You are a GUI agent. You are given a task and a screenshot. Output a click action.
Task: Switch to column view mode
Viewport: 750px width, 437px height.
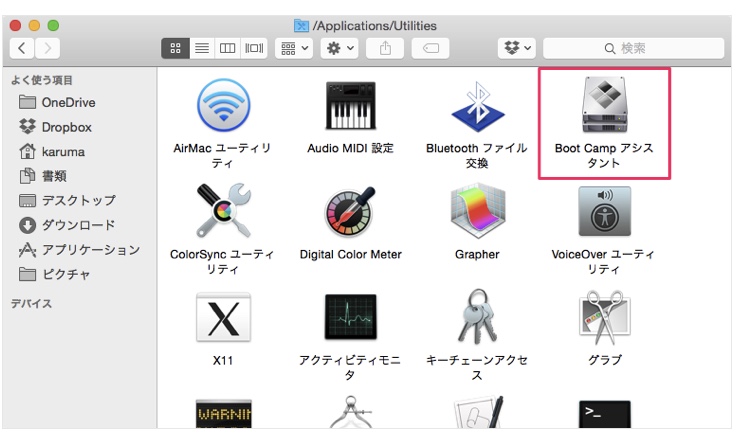click(x=227, y=48)
